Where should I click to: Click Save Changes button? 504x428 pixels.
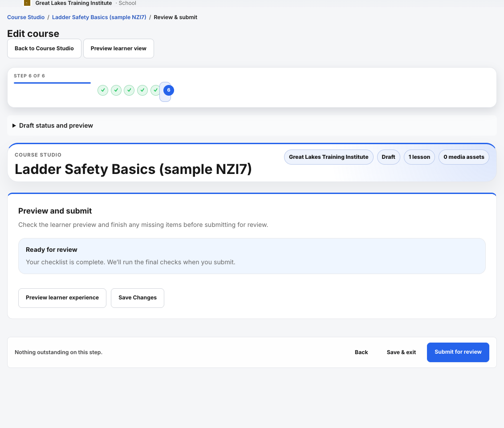(138, 298)
